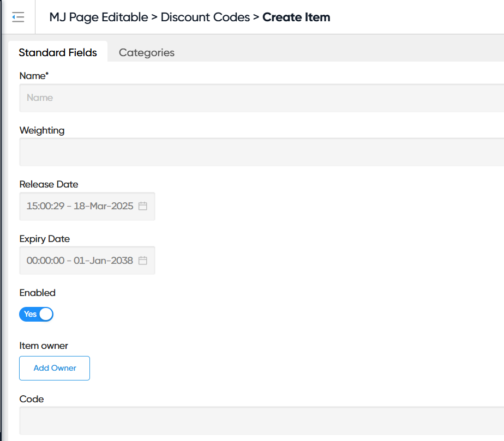The height and width of the screenshot is (441, 504).
Task: Focus the Name text field
Action: point(262,98)
